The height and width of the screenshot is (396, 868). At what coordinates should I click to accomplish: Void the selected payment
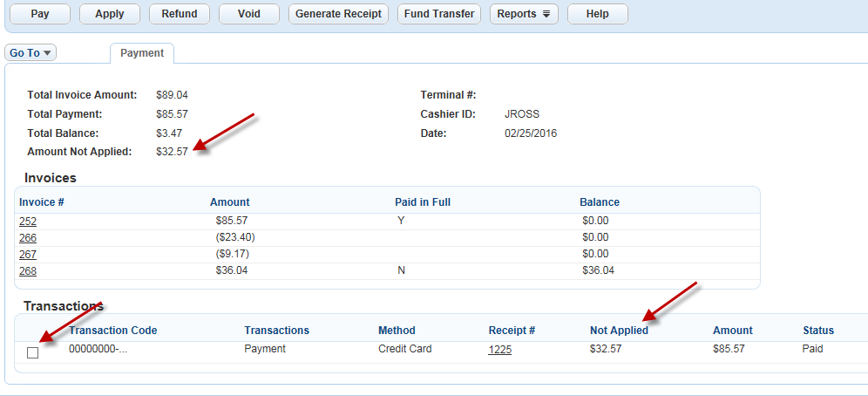[x=249, y=14]
